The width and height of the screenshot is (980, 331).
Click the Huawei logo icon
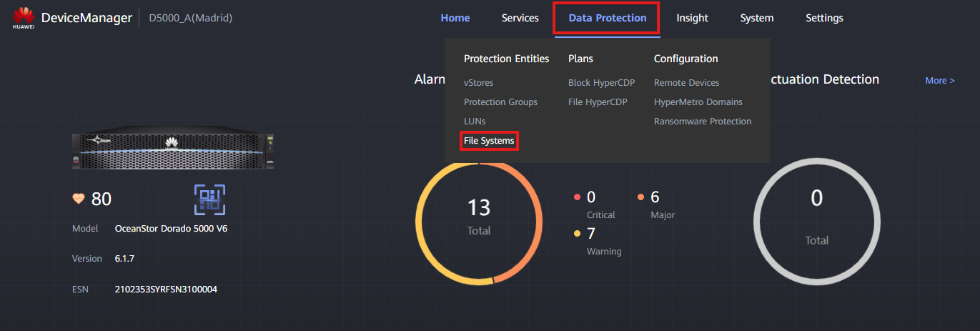point(24,17)
